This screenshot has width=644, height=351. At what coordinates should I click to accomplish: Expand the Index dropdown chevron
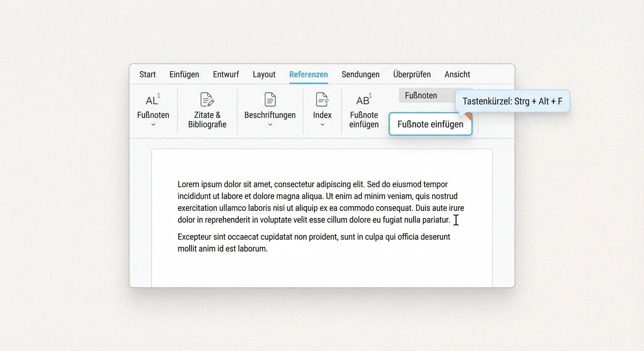pyautogui.click(x=322, y=125)
